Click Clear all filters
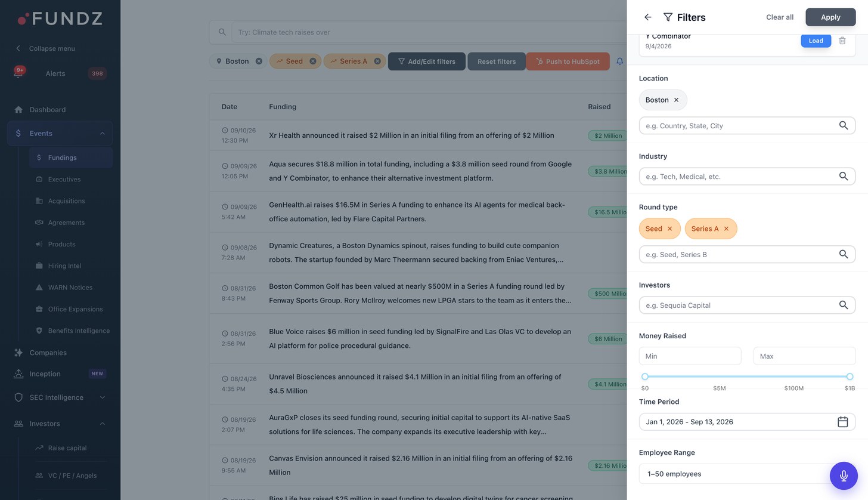This screenshot has width=868, height=500. tap(780, 17)
